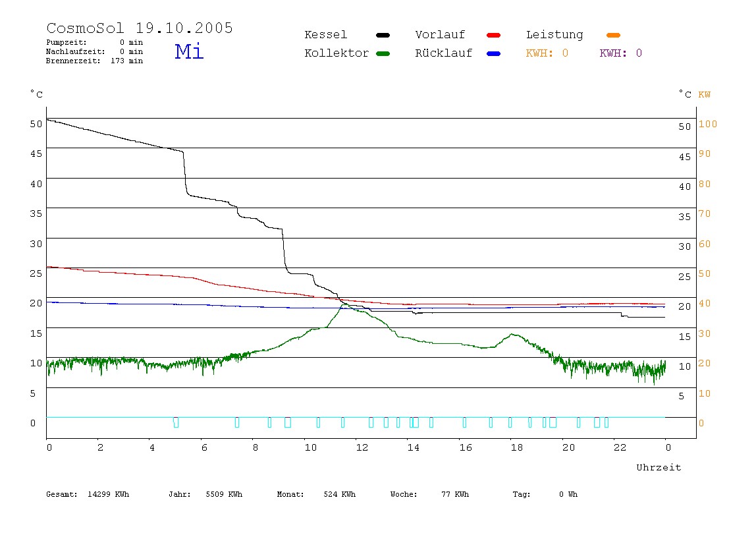756x535 pixels.
Task: Click the "Monat:" label
Action: coord(290,494)
